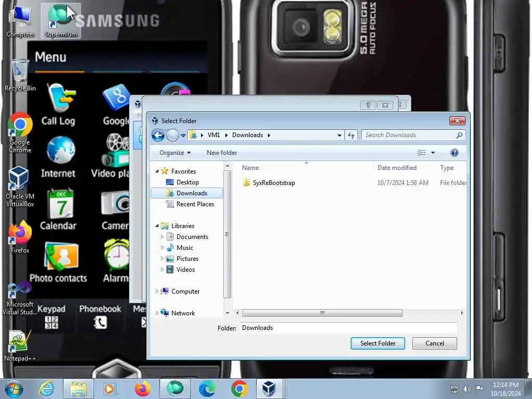Select Downloads under Favorites
The height and width of the screenshot is (399, 532).
[x=187, y=193]
